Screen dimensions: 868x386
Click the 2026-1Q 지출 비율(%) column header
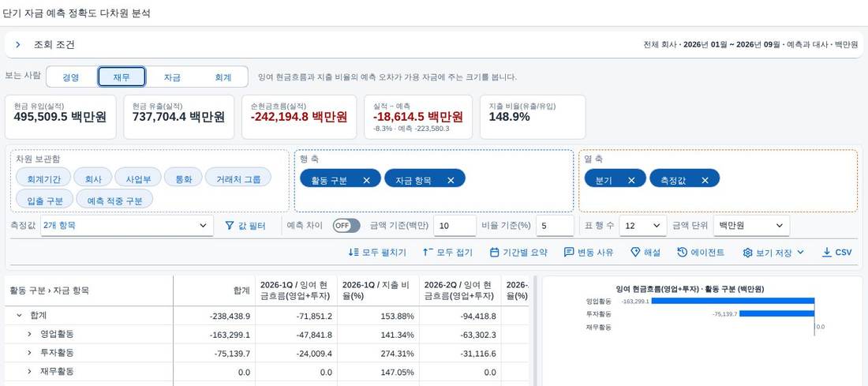pyautogui.click(x=378, y=290)
